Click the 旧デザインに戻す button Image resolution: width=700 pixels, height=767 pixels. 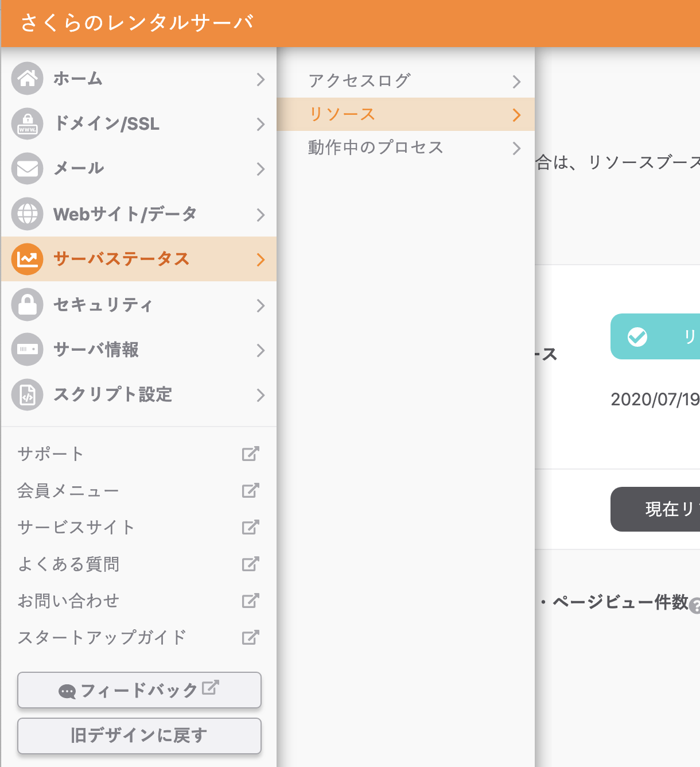(139, 735)
